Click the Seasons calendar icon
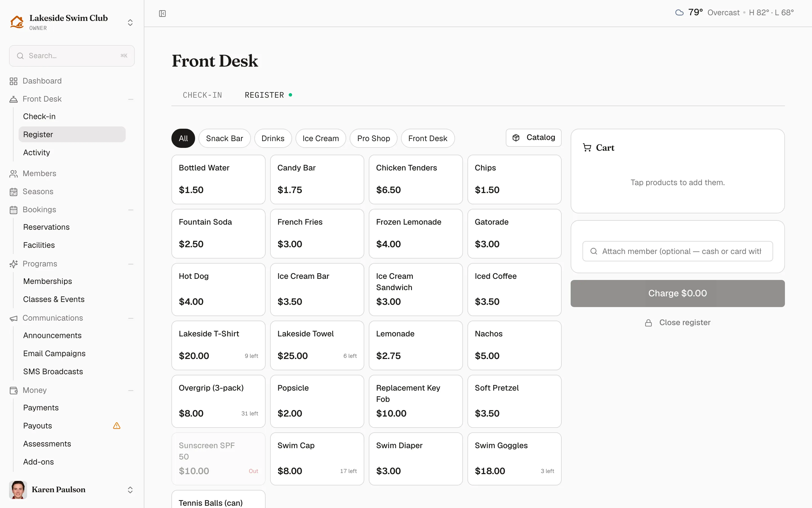This screenshot has width=812, height=508. [14, 192]
